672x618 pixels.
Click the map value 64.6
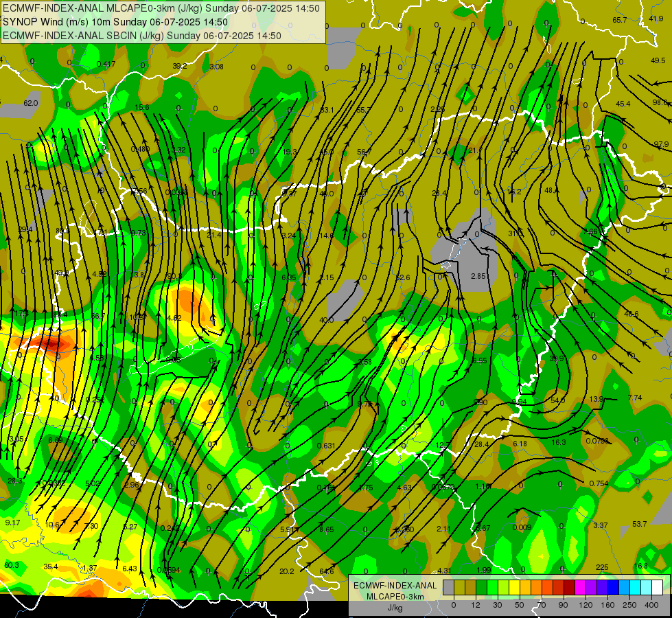tap(327, 571)
